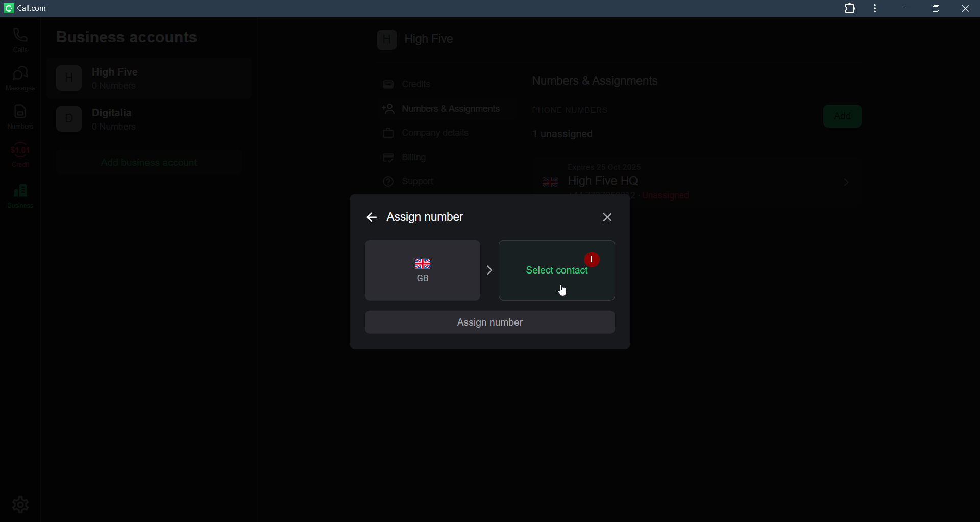Select the High Five business account
Screen dimensions: 980x522
[149, 79]
